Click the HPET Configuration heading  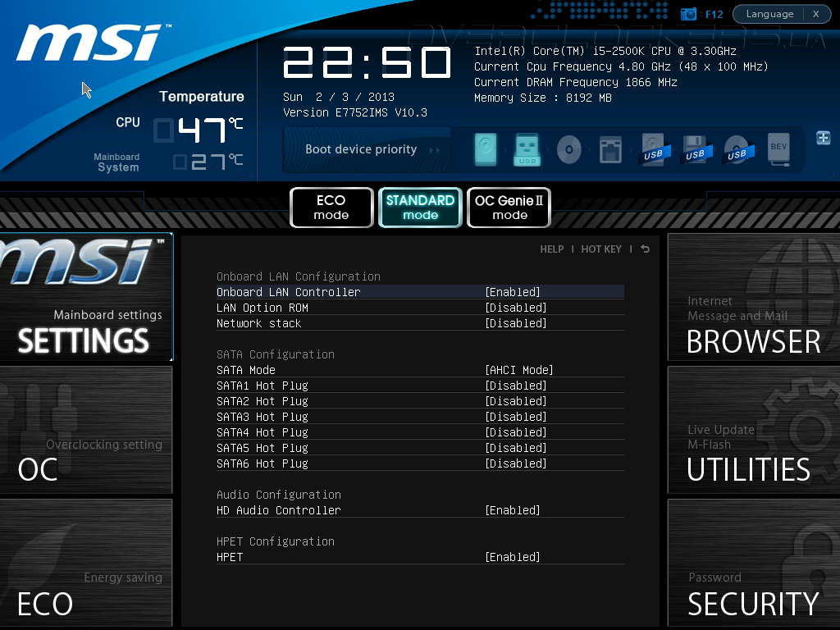click(x=276, y=541)
